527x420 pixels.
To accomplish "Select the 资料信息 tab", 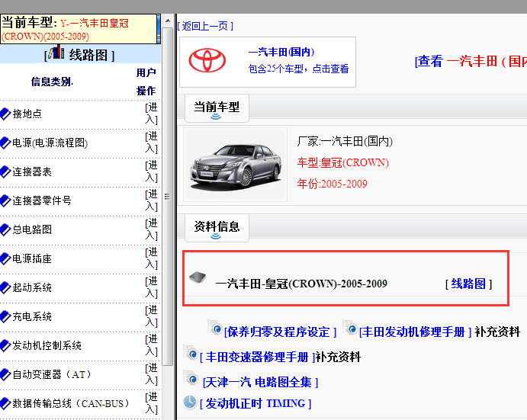I will point(217,228).
